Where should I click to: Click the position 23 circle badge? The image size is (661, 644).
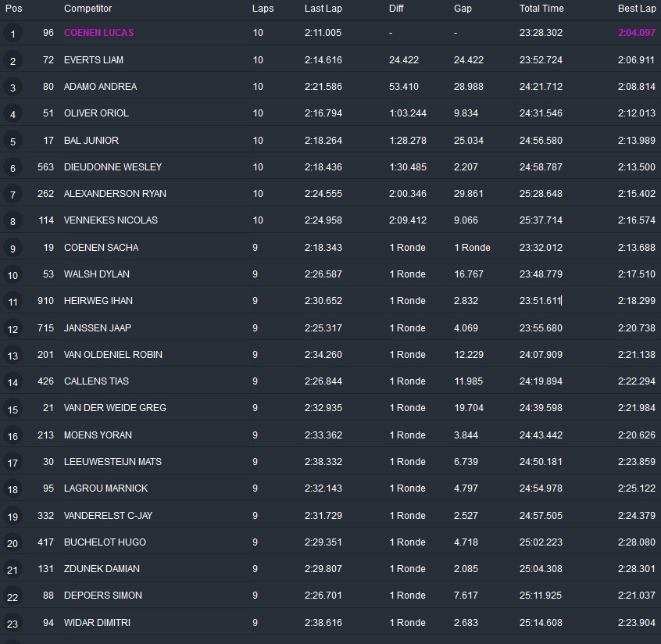13,624
